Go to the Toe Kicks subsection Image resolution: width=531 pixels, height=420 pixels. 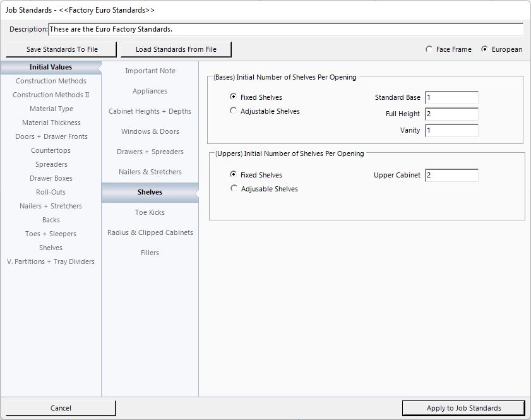150,212
